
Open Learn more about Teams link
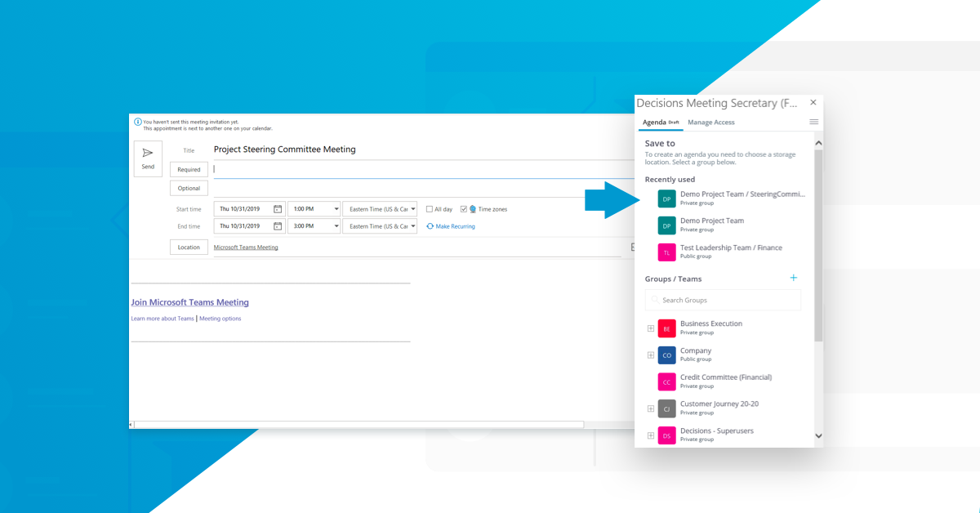pos(163,319)
